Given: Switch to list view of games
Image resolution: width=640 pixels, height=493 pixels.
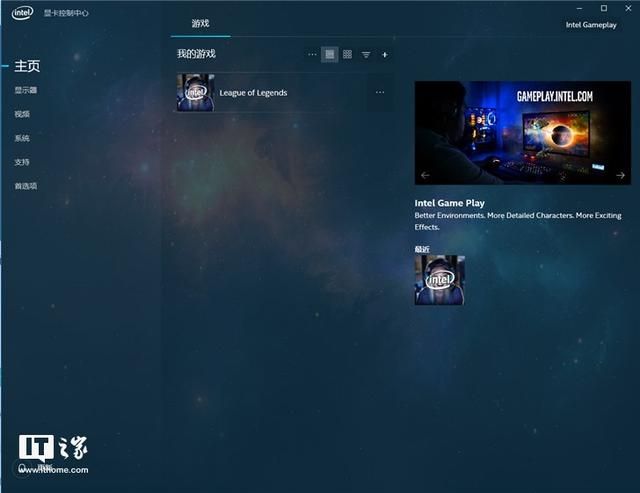Looking at the screenshot, I should pos(330,54).
